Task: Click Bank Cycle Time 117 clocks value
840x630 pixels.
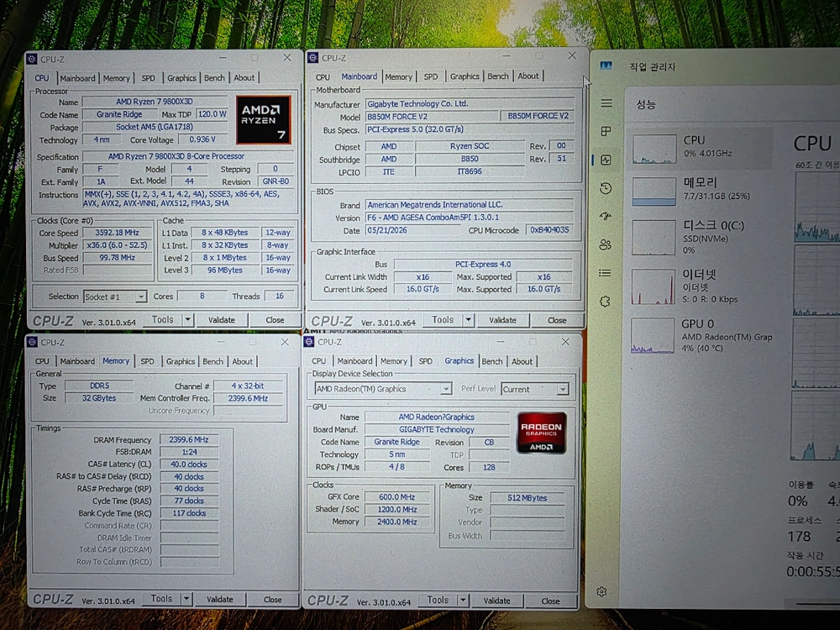Action: [188, 513]
